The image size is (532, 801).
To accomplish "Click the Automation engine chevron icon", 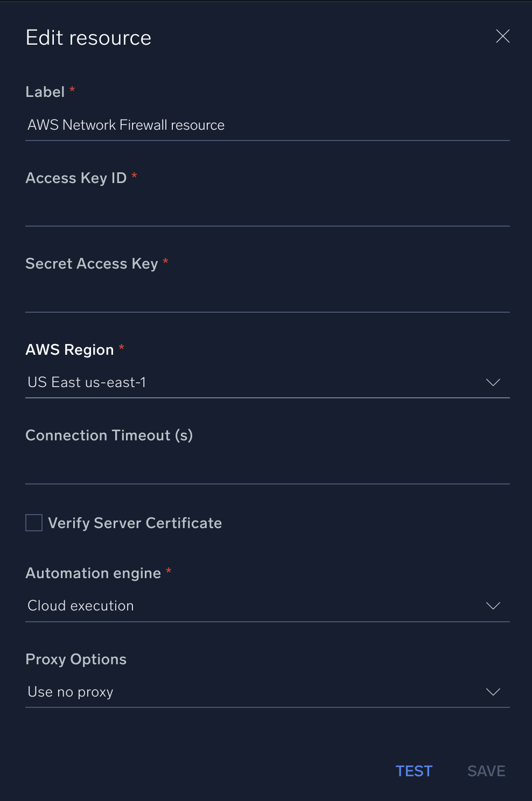I will [x=493, y=606].
